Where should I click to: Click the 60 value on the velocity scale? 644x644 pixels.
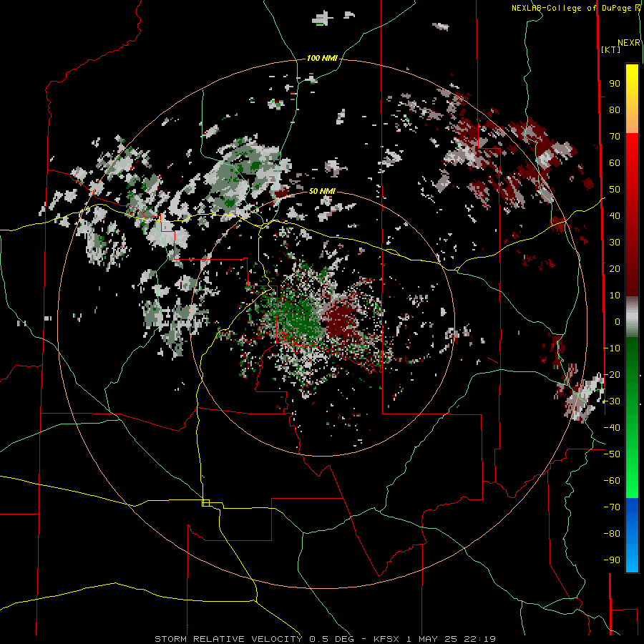pos(615,163)
